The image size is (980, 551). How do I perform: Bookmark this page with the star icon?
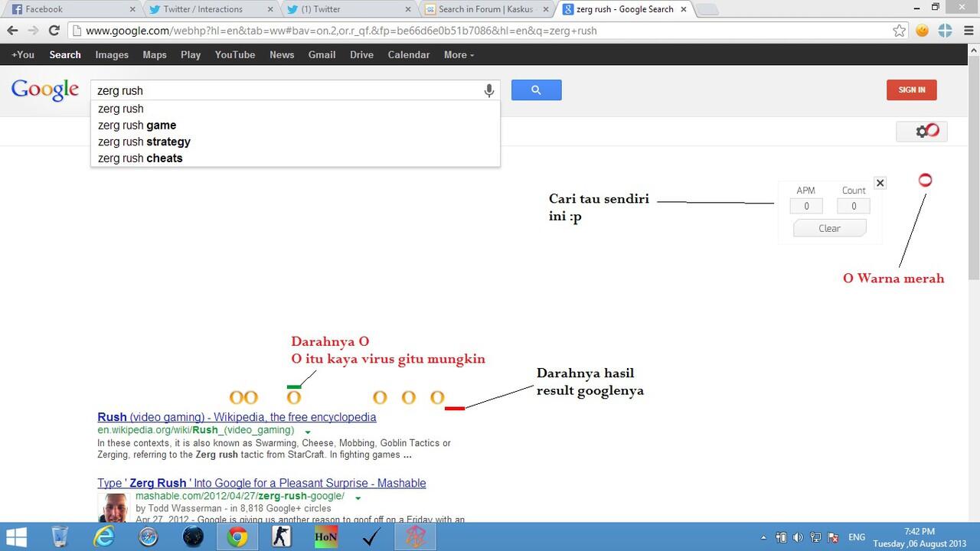[x=900, y=31]
